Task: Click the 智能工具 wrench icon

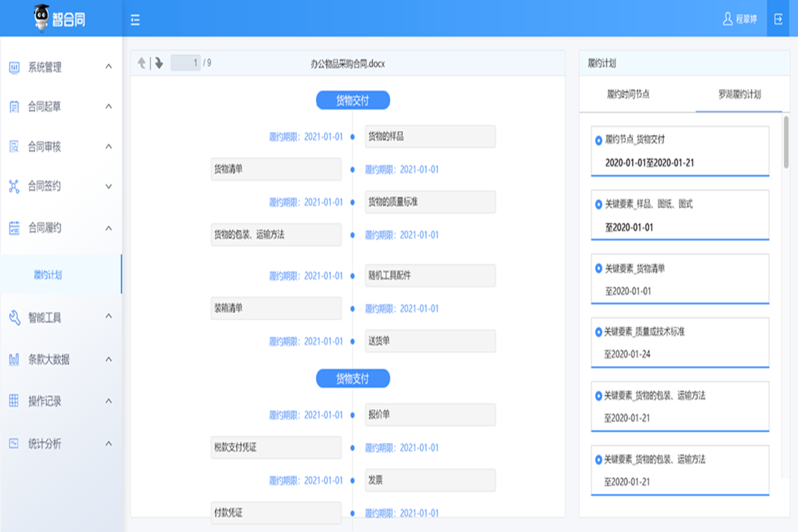Action: click(14, 318)
